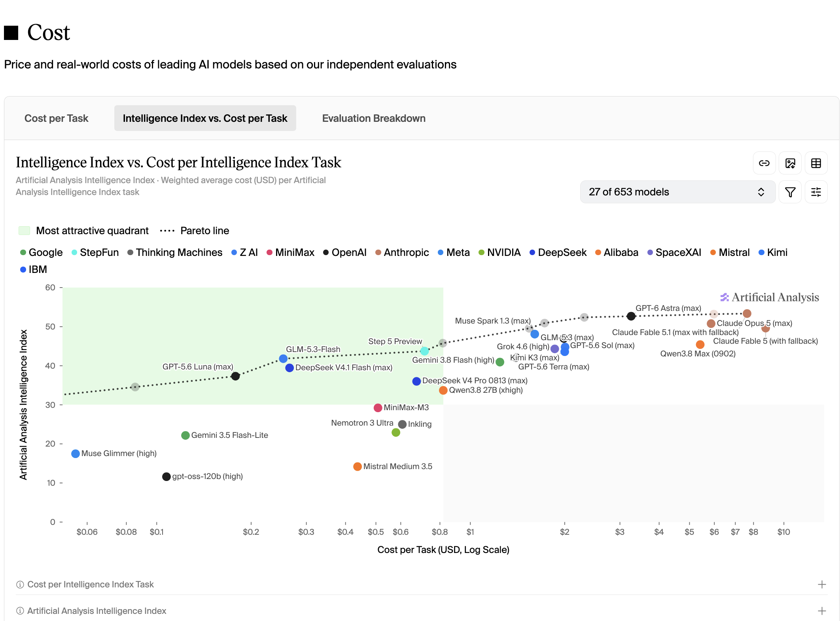
Task: Expand Cost per Intelligence Index Task section
Action: pos(822,584)
